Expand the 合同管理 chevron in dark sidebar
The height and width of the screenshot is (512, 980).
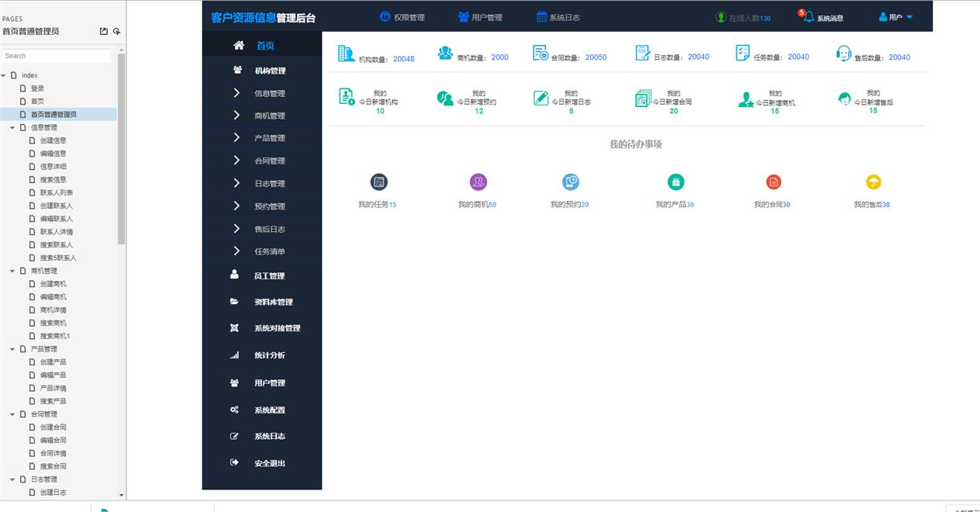(x=236, y=160)
